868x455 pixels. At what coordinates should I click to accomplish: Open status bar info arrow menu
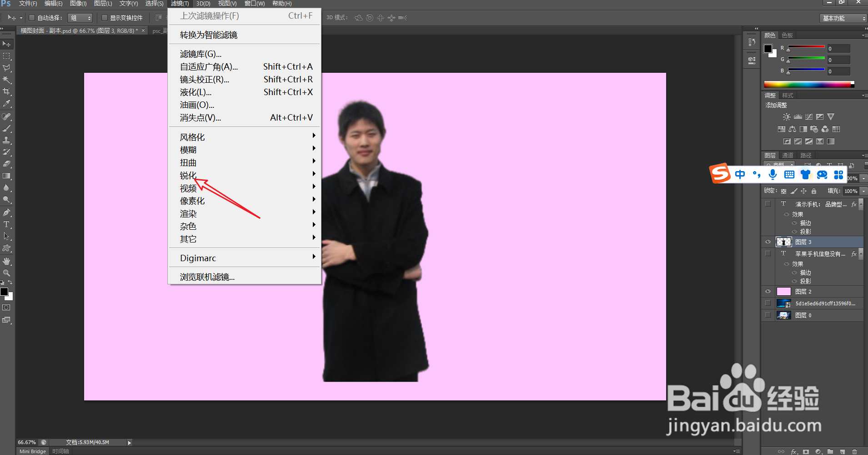(130, 443)
